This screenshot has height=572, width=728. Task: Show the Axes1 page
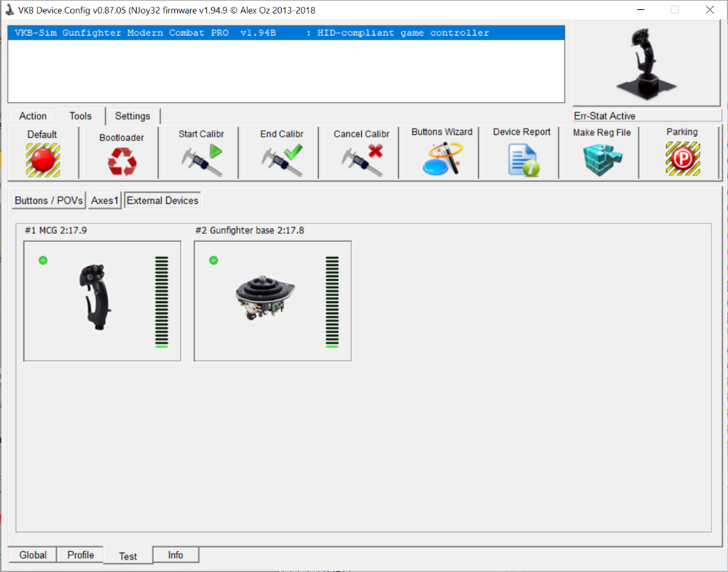pos(105,201)
